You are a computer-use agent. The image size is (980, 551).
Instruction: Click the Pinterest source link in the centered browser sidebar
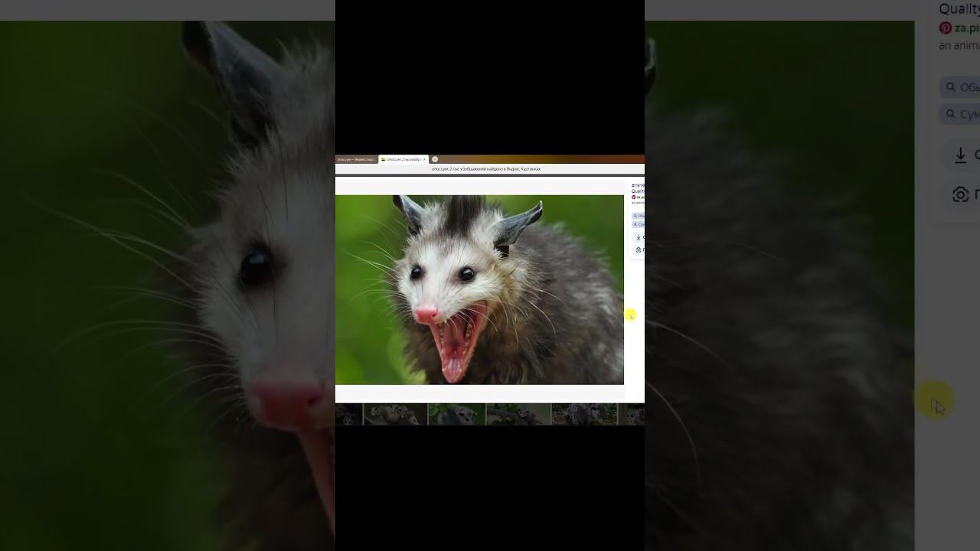point(639,197)
